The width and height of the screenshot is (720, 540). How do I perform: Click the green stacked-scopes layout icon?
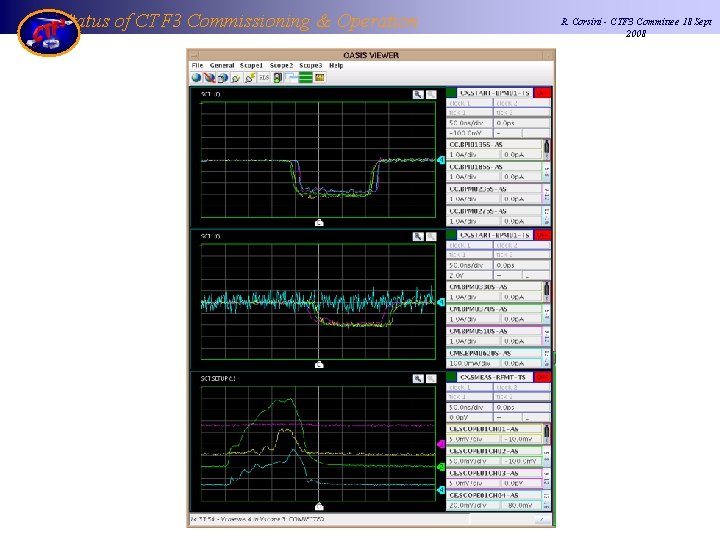click(305, 78)
